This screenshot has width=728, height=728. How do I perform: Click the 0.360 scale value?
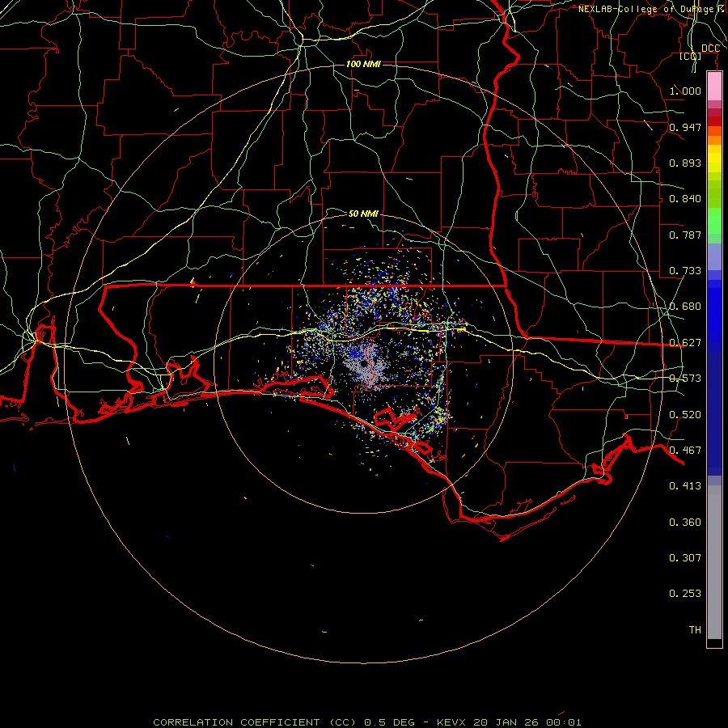pyautogui.click(x=685, y=523)
